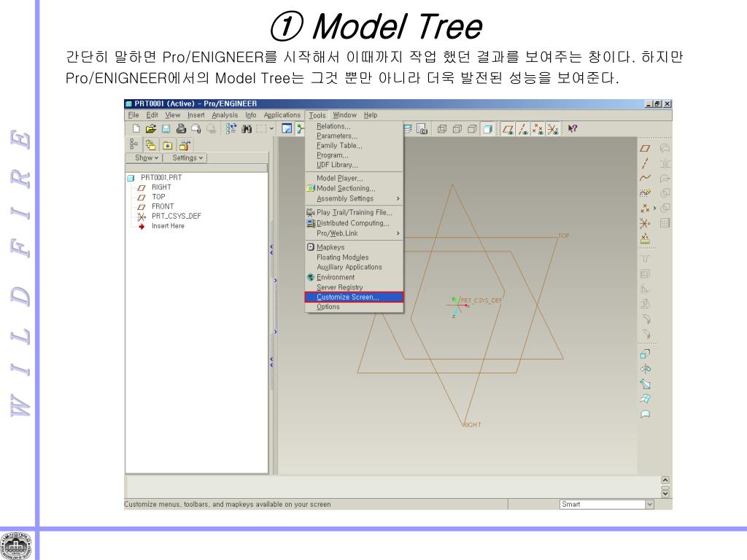Choose Options in the Tools menu

tap(354, 307)
